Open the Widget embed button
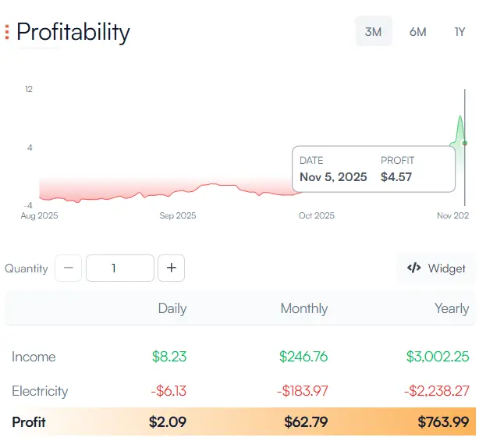479x448 pixels. (x=437, y=268)
